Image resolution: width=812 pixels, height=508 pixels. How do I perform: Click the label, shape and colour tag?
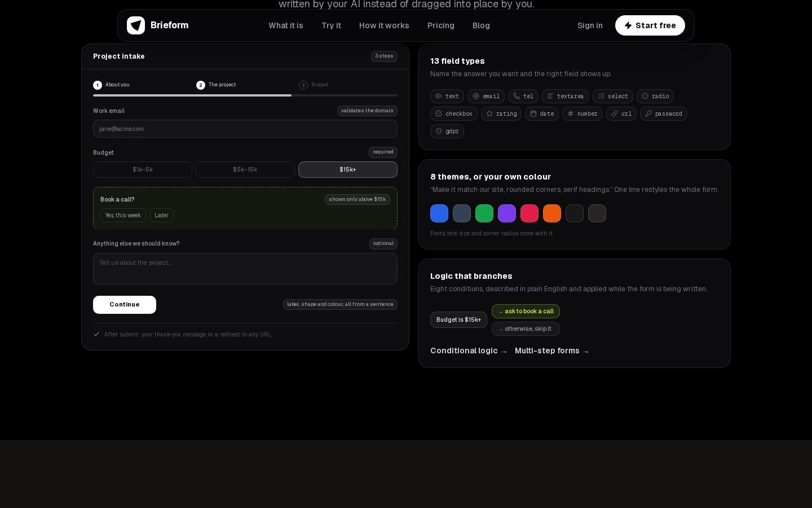click(x=340, y=304)
